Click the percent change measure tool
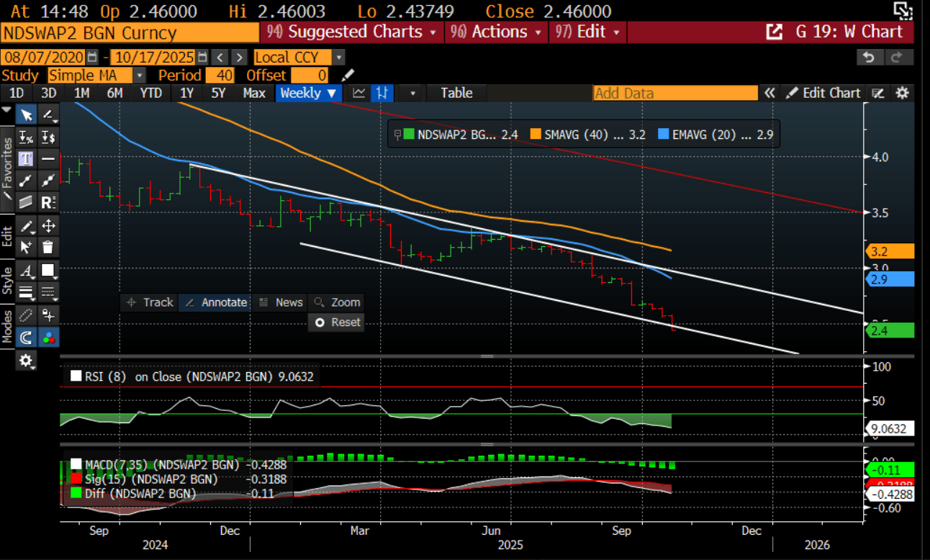The height and width of the screenshot is (560, 930). click(x=26, y=137)
